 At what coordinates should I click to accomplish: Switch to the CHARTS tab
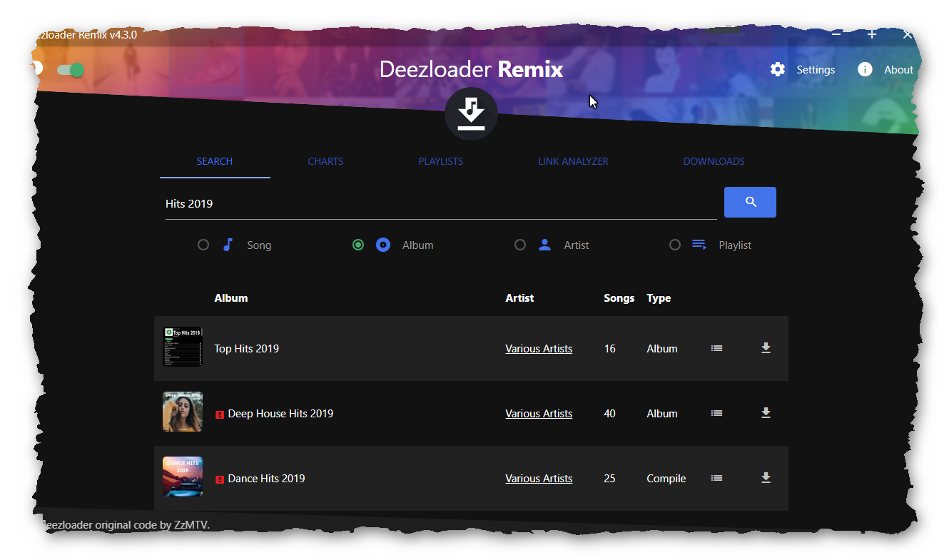point(325,161)
